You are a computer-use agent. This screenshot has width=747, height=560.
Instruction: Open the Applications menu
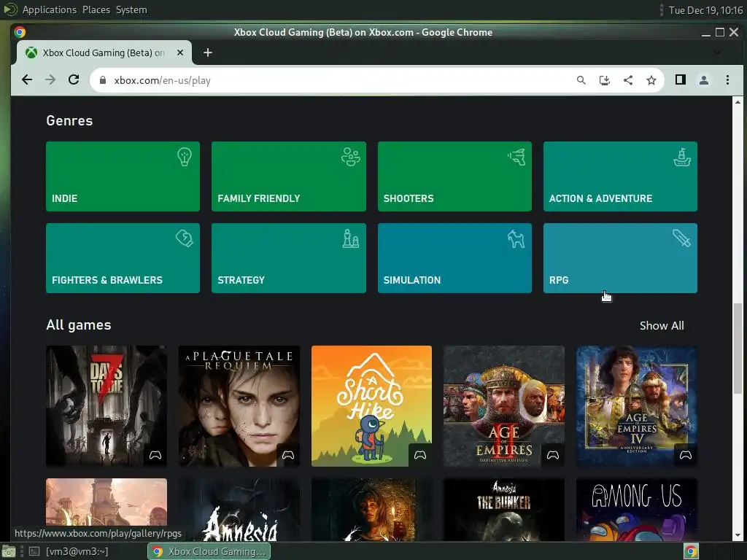(x=49, y=9)
